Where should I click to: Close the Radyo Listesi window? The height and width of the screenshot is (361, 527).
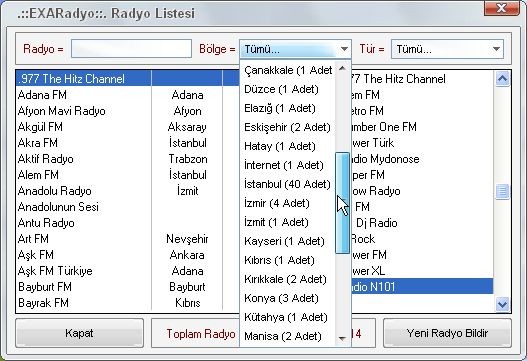pyautogui.click(x=501, y=8)
